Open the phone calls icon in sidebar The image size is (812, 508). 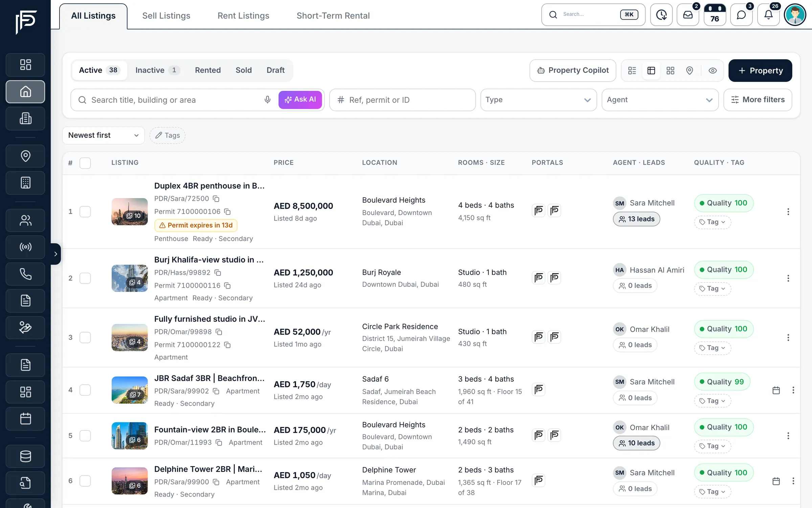coord(25,274)
